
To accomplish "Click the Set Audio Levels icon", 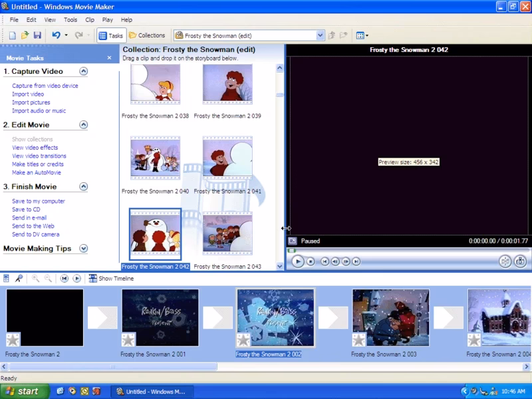I will tap(7, 278).
